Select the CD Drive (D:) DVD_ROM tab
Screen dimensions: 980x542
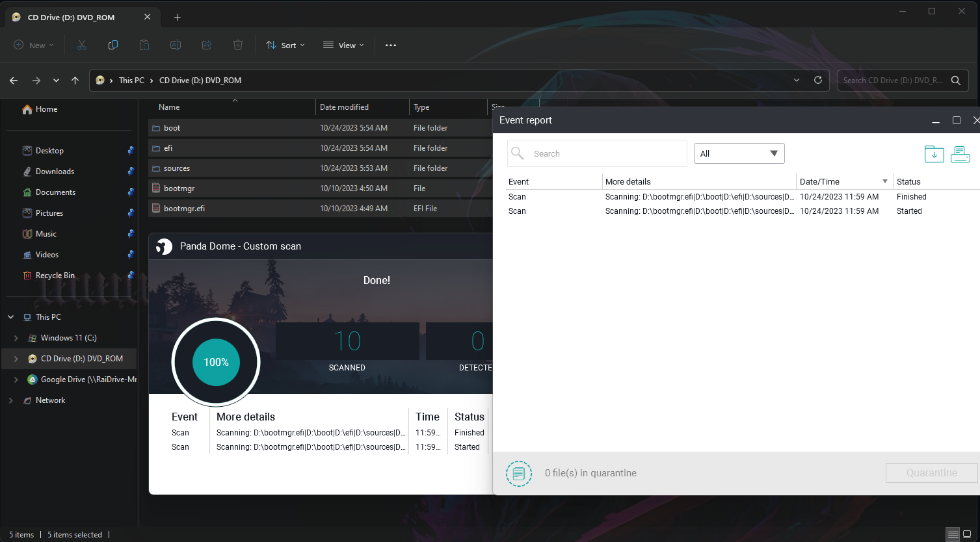(x=81, y=18)
